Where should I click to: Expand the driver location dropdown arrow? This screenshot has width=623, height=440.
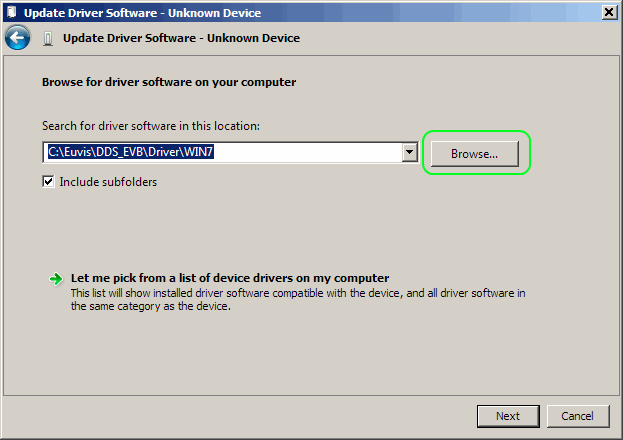409,153
